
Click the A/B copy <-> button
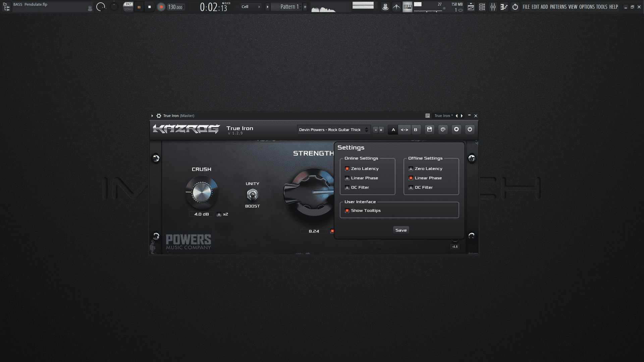(405, 130)
